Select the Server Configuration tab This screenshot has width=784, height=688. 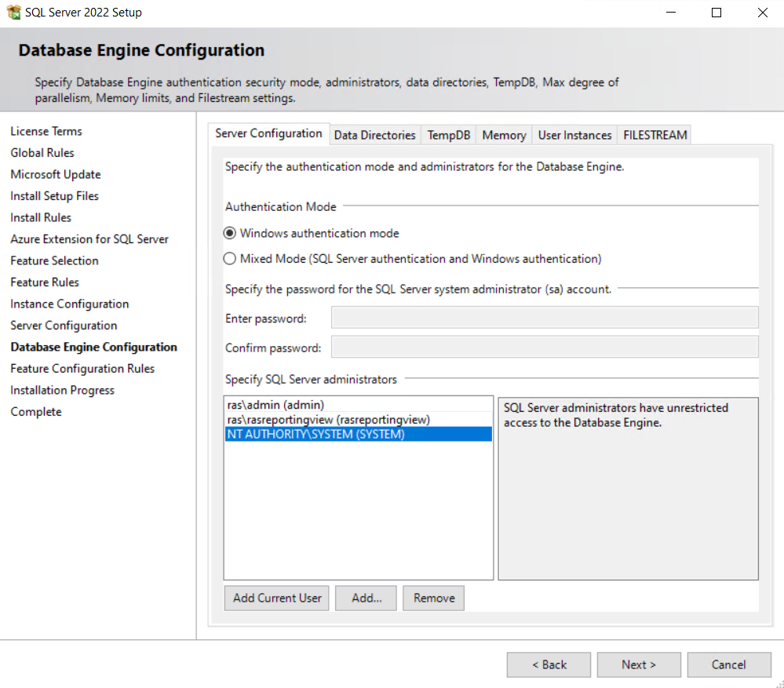[x=268, y=133]
